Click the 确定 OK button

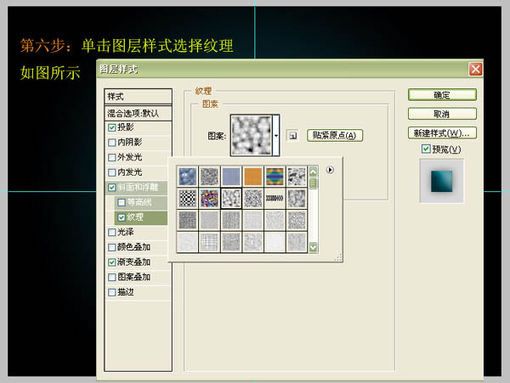442,95
